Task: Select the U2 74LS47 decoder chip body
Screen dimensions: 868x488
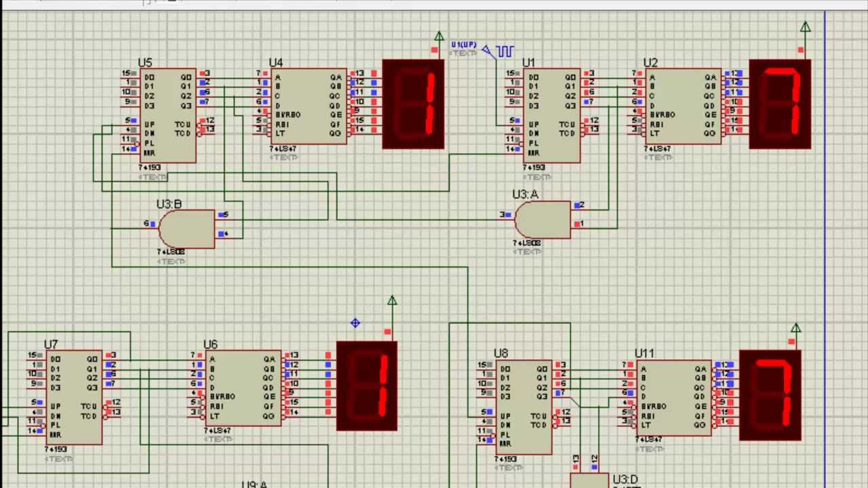Action: coord(683,106)
